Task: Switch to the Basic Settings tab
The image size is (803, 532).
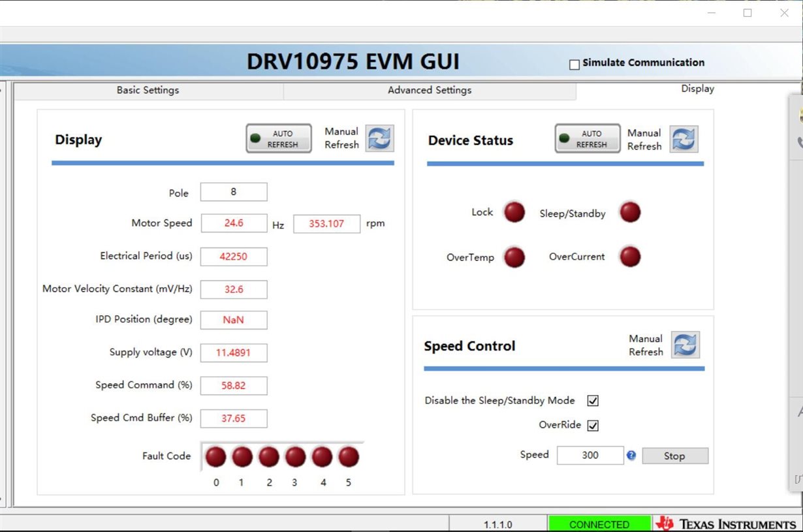Action: pyautogui.click(x=148, y=91)
